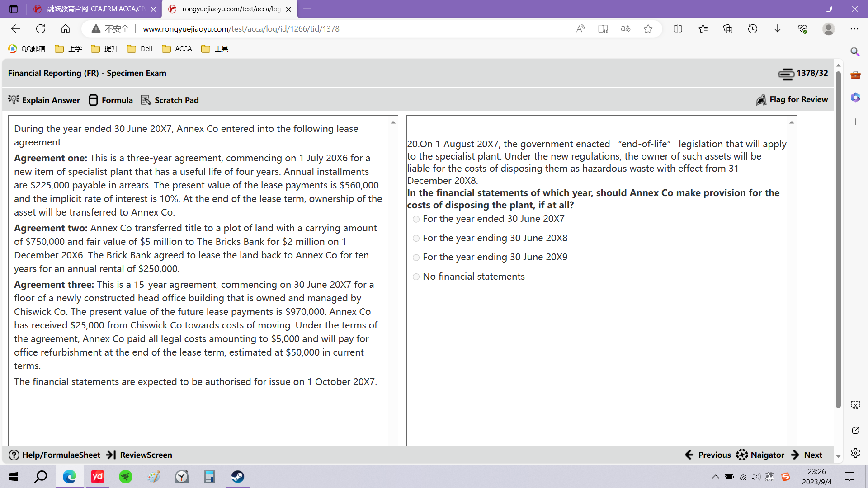Viewport: 868px width, 488px height.
Task: Show hidden system tray icons
Action: (715, 477)
